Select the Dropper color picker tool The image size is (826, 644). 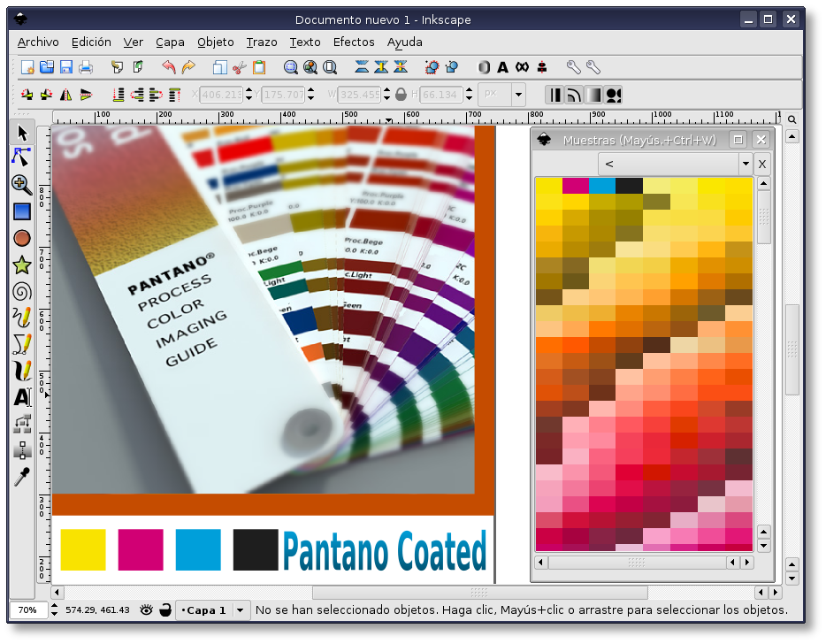click(x=22, y=477)
